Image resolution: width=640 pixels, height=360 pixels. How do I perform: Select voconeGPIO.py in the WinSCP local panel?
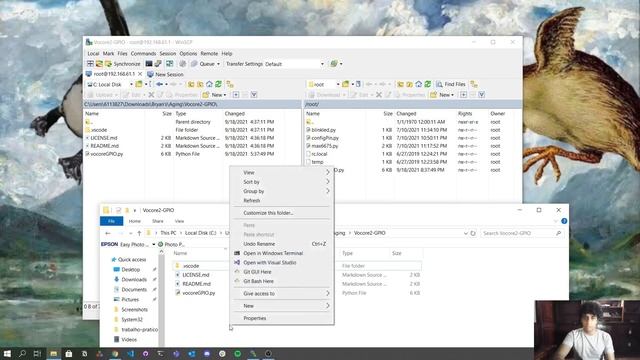[x=107, y=154]
